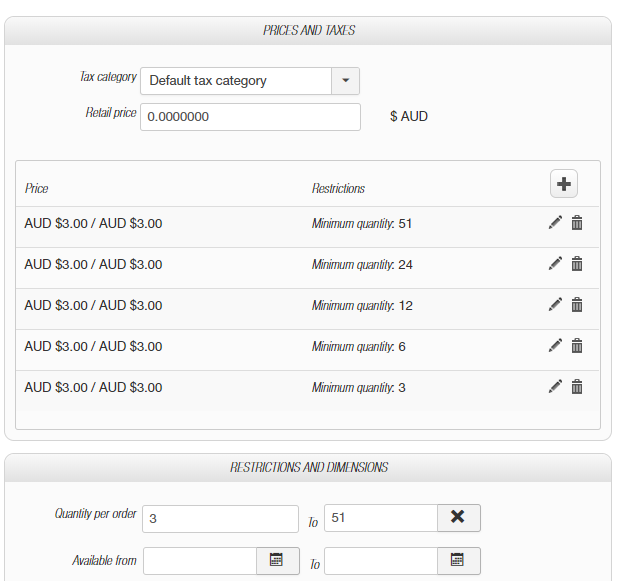Click the Prices and Taxes section header
The width and height of the screenshot is (618, 581).
(309, 30)
